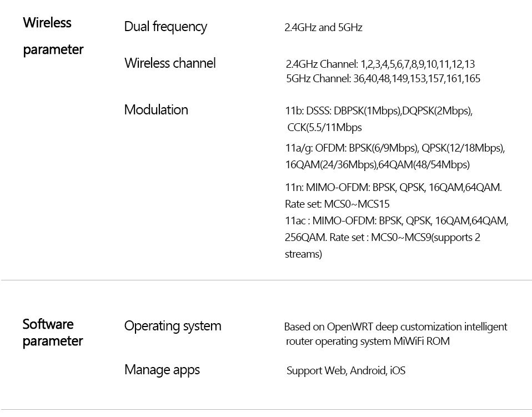Click the '11a/g: OFDM: BPSK(6/9Mbps)' line

tap(395, 148)
